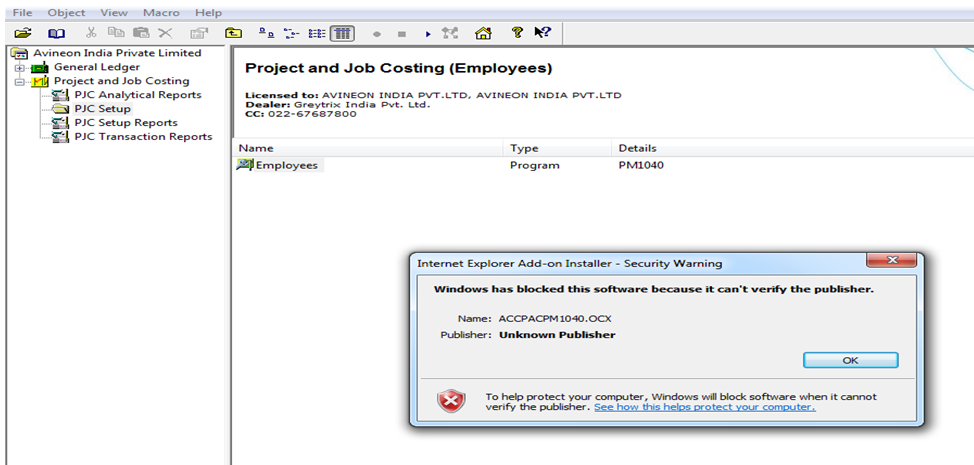Switch to list view
This screenshot has height=465, width=974.
point(317,34)
